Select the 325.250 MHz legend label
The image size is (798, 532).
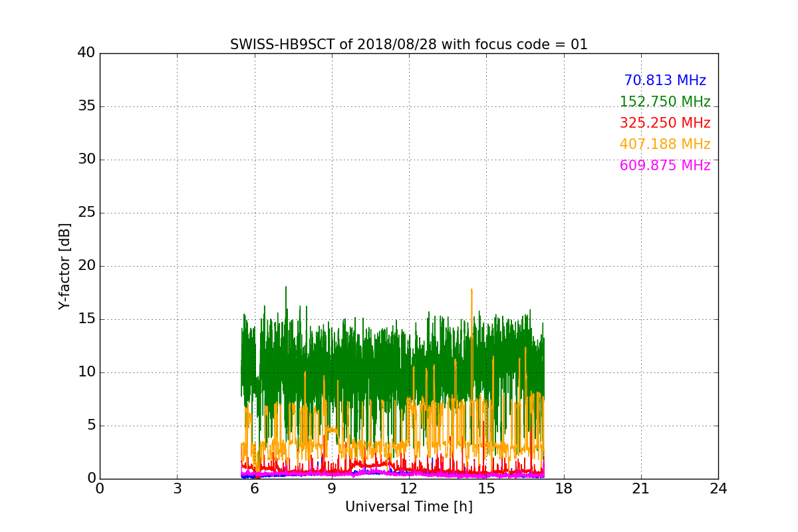point(665,123)
